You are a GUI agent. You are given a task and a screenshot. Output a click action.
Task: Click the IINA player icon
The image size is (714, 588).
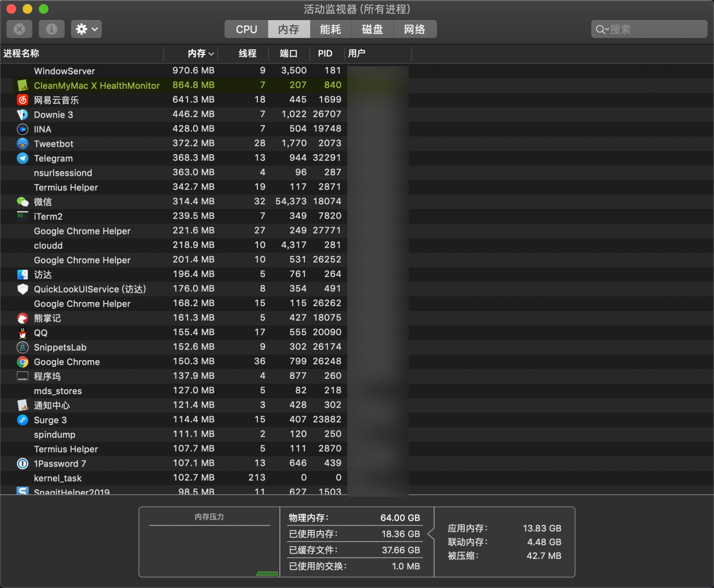coord(22,129)
